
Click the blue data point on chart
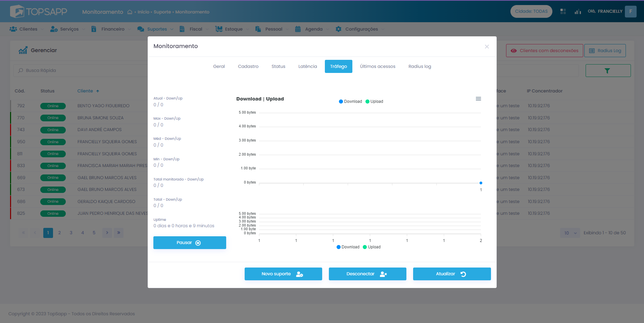click(x=481, y=183)
